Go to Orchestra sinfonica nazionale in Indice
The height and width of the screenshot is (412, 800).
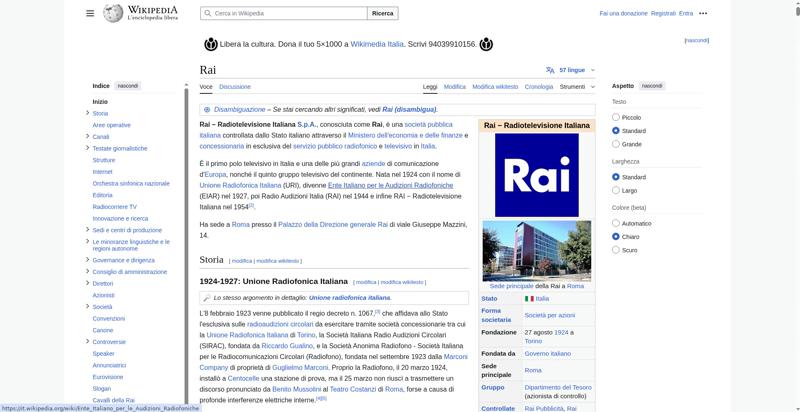coord(131,183)
